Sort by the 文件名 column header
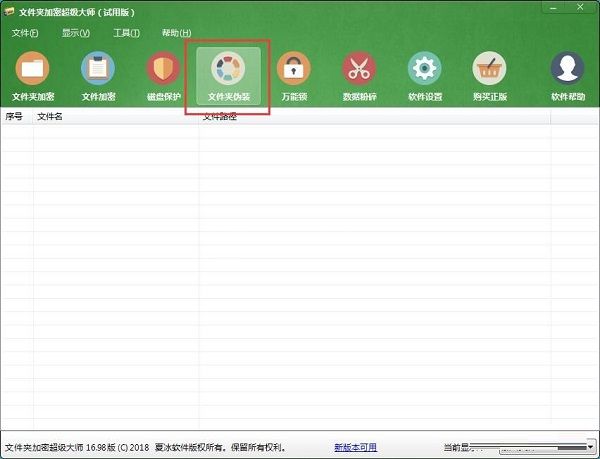This screenshot has height=459, width=600. click(x=116, y=117)
